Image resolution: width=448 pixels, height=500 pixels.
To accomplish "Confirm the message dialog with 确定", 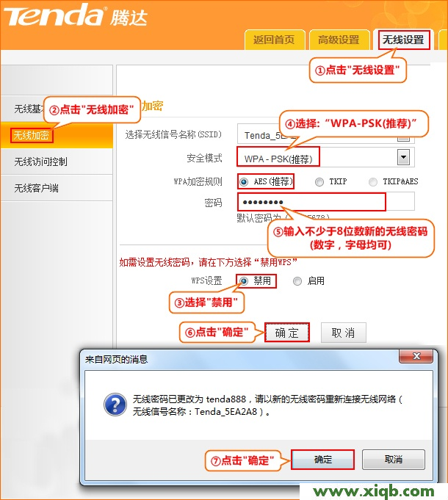I will pyautogui.click(x=322, y=460).
